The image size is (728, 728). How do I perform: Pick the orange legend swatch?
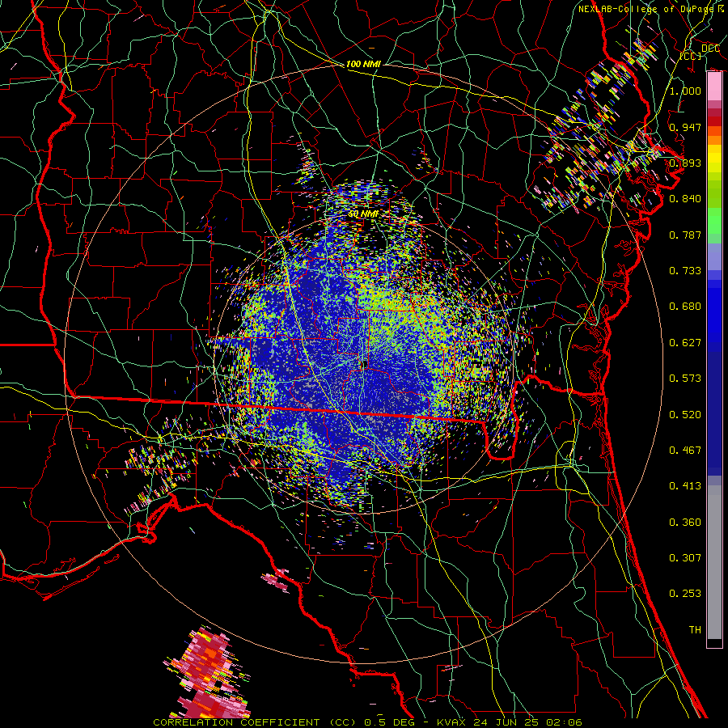[x=714, y=140]
